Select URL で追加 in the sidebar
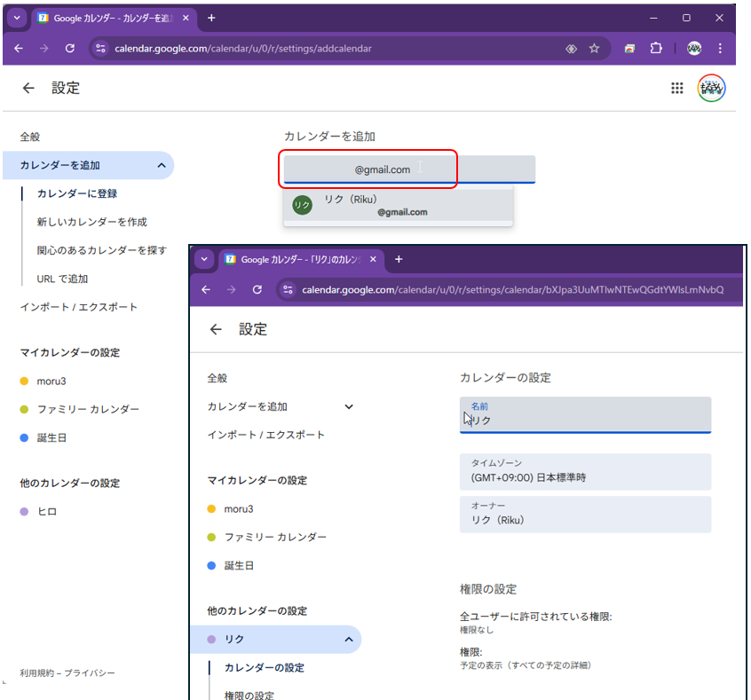751x700 pixels. tap(62, 279)
